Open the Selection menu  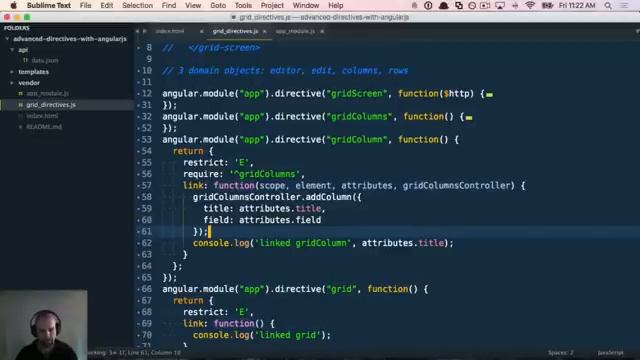point(137,5)
